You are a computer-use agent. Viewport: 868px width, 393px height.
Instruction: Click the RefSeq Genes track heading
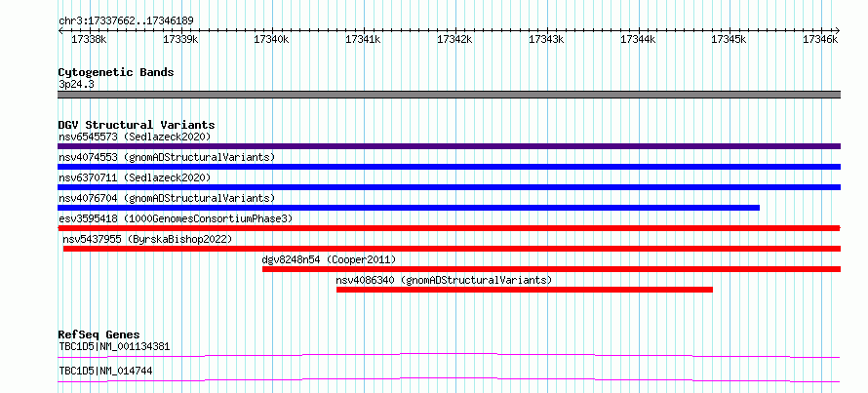pyautogui.click(x=99, y=334)
